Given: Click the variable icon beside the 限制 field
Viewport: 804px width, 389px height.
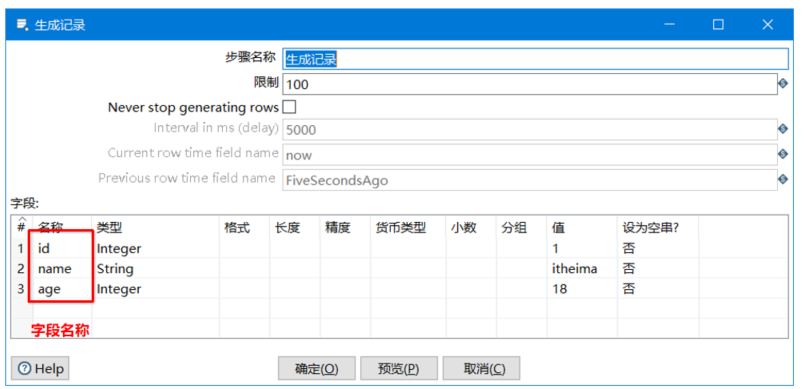Looking at the screenshot, I should 783,84.
